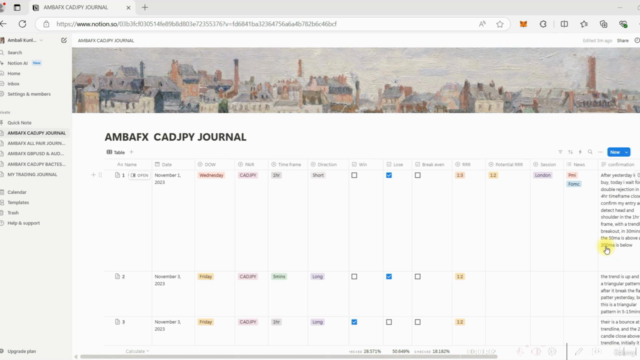Open the DOW column header menu
Viewport: 640px width, 360px height.
point(215,164)
